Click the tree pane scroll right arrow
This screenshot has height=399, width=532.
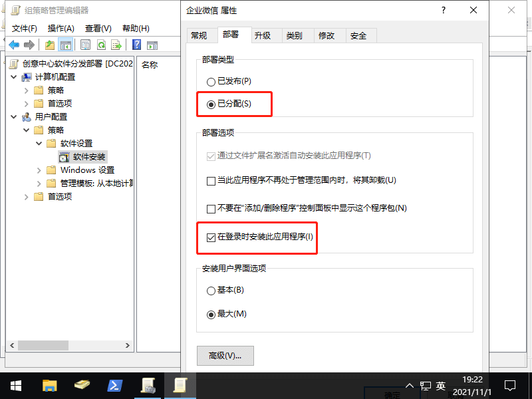point(128,346)
